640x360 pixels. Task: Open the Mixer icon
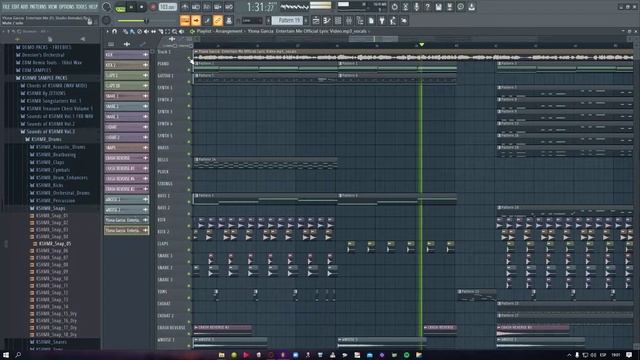pyautogui.click(x=349, y=20)
